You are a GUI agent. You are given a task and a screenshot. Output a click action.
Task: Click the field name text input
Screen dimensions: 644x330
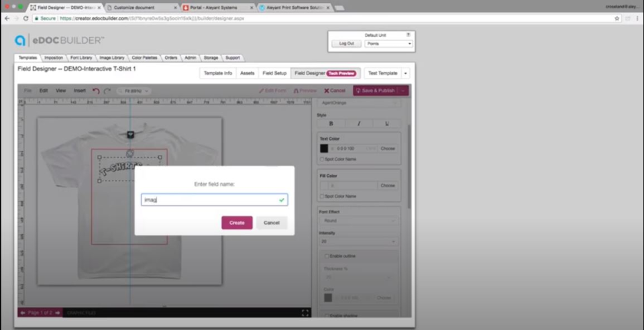click(214, 200)
